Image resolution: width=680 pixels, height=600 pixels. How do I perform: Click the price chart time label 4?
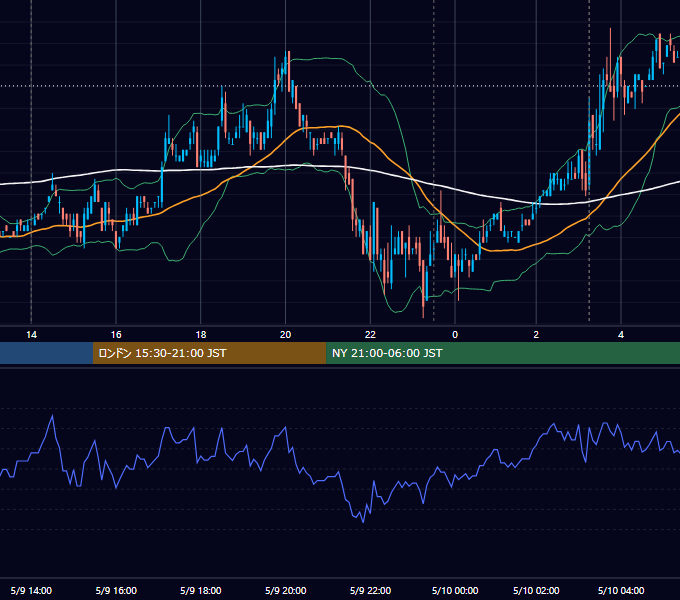point(621,335)
